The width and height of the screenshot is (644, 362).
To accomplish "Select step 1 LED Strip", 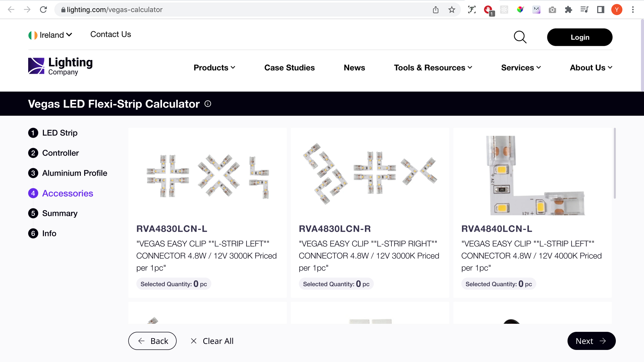I will 60,133.
